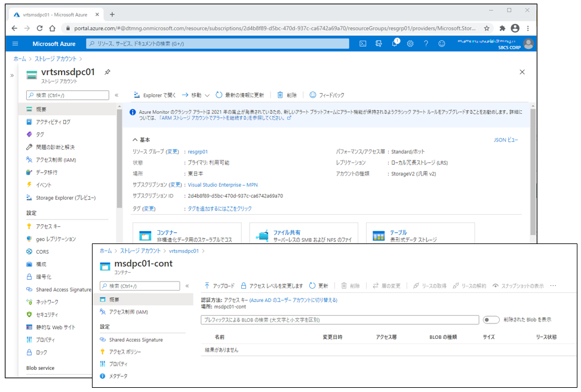Click vrtsmsdpc01 breadcrumb in container blade

point(184,251)
